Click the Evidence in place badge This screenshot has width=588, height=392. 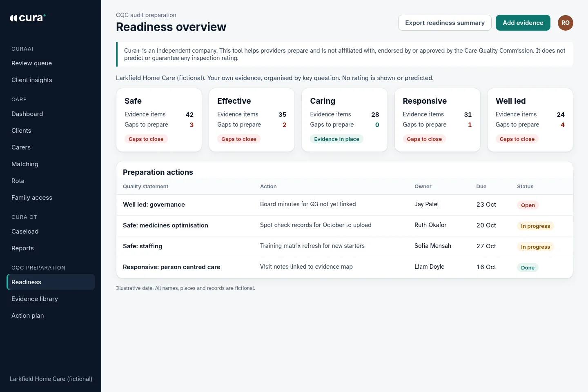click(336, 139)
